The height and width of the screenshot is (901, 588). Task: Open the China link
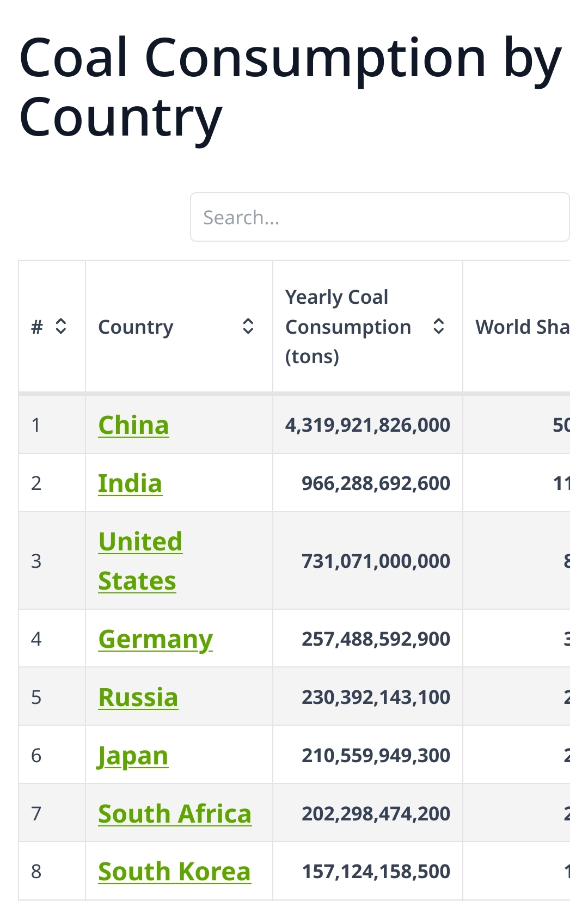133,425
